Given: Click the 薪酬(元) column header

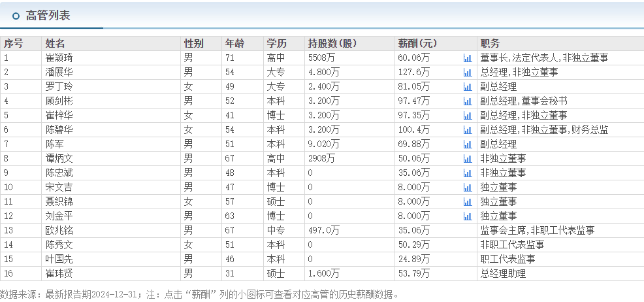Looking at the screenshot, I should [x=417, y=44].
